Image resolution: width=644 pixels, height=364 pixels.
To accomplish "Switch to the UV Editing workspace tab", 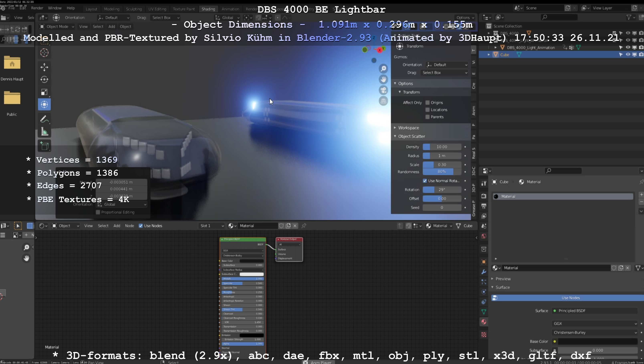I will coord(157,9).
